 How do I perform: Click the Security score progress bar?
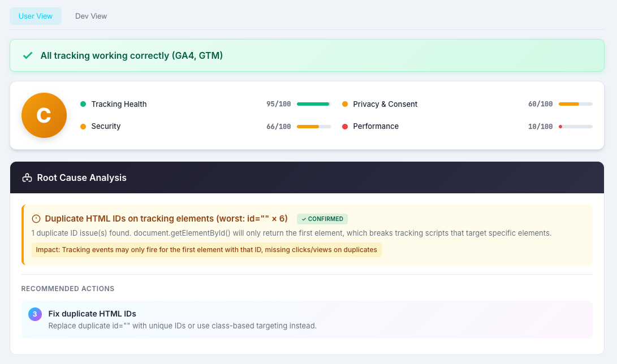point(314,127)
